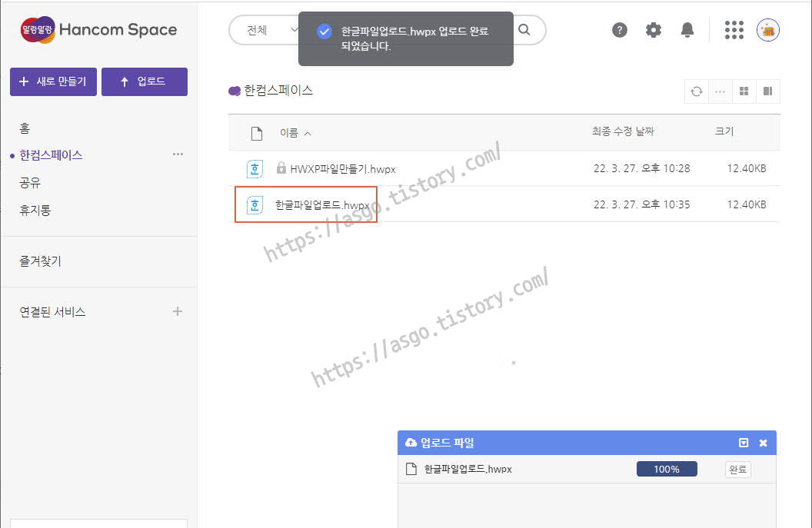
Task: Go to 홈 in sidebar
Action: (25, 128)
